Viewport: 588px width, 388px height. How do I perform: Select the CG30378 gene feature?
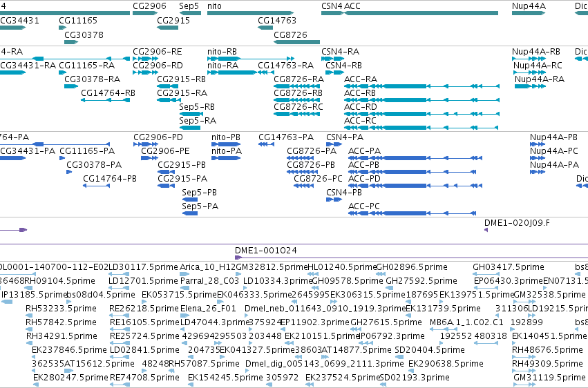point(71,42)
